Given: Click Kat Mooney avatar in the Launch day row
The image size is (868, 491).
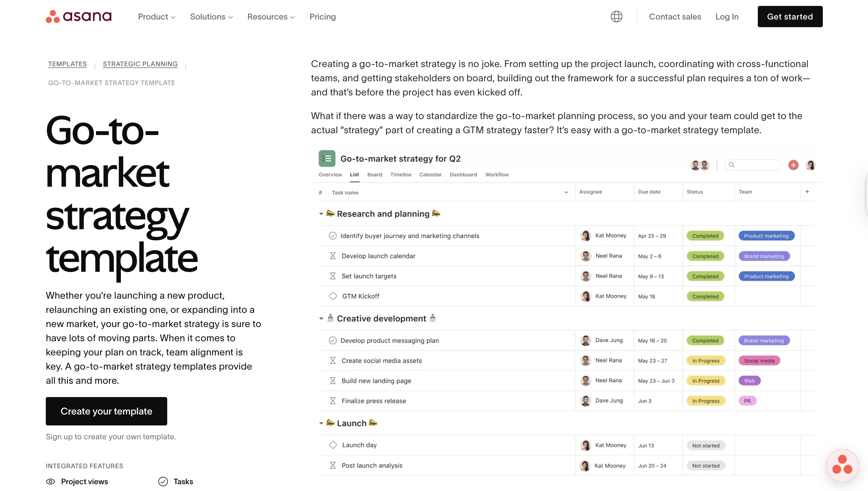Looking at the screenshot, I should [585, 445].
